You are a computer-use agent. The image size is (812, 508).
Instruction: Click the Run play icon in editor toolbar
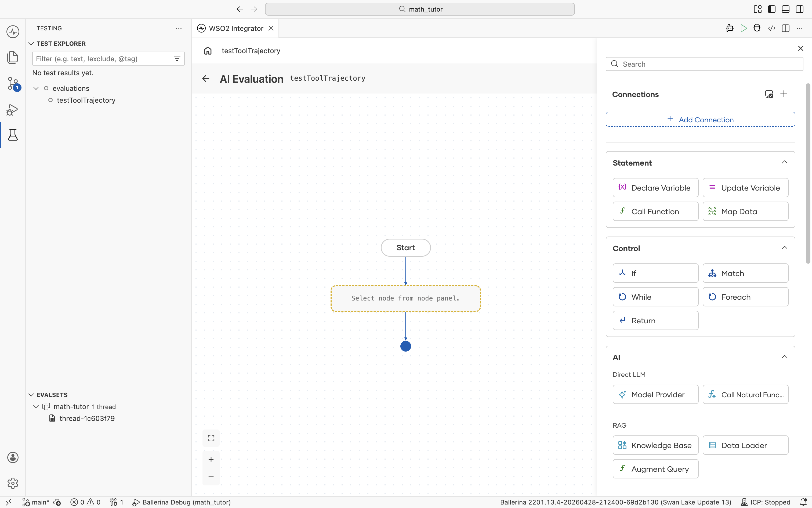pos(744,28)
